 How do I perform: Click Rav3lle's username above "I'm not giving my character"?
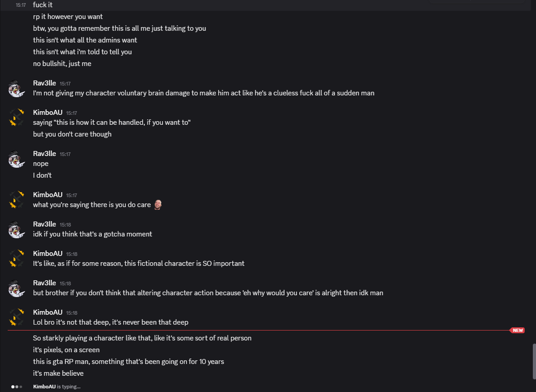point(44,83)
